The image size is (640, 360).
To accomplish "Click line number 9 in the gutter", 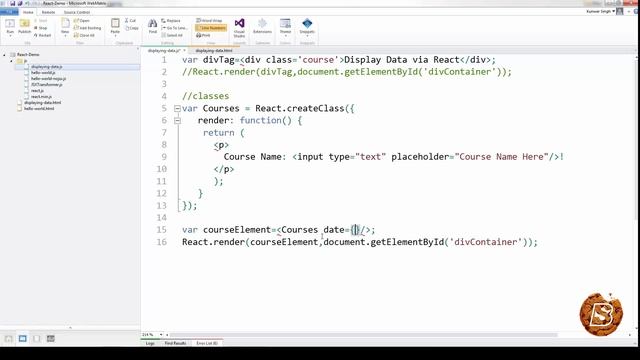I will click(164, 157).
